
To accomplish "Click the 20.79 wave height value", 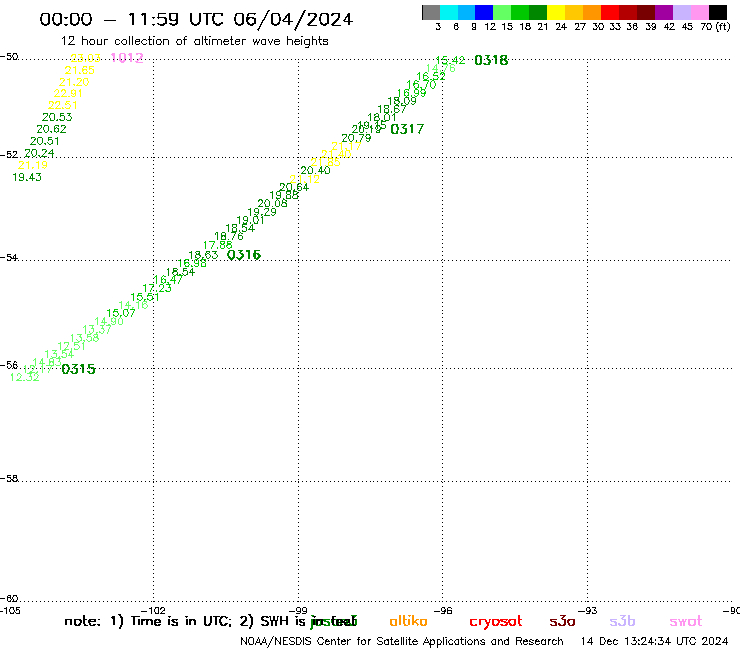I will pyautogui.click(x=356, y=138).
